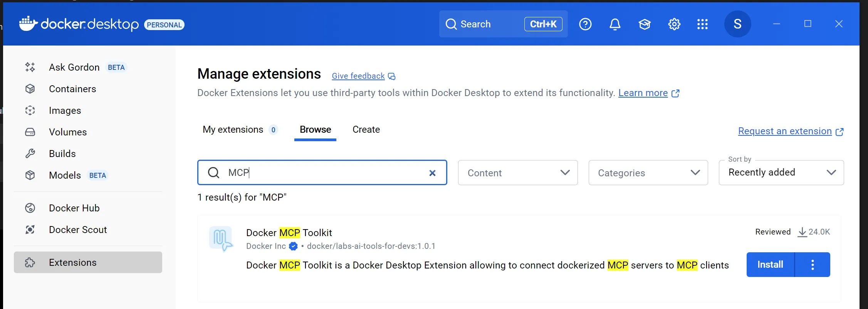
Task: Click the PERSONAL plan badge
Action: (164, 25)
